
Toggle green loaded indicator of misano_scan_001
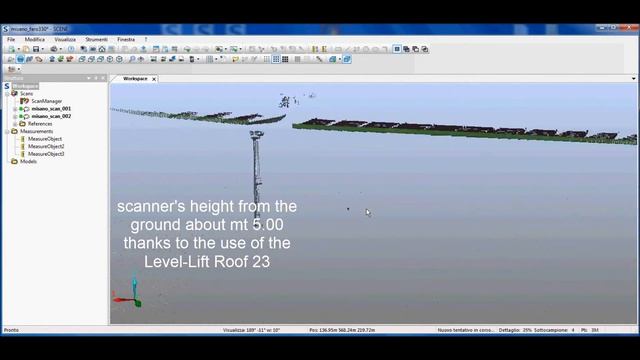21,109
